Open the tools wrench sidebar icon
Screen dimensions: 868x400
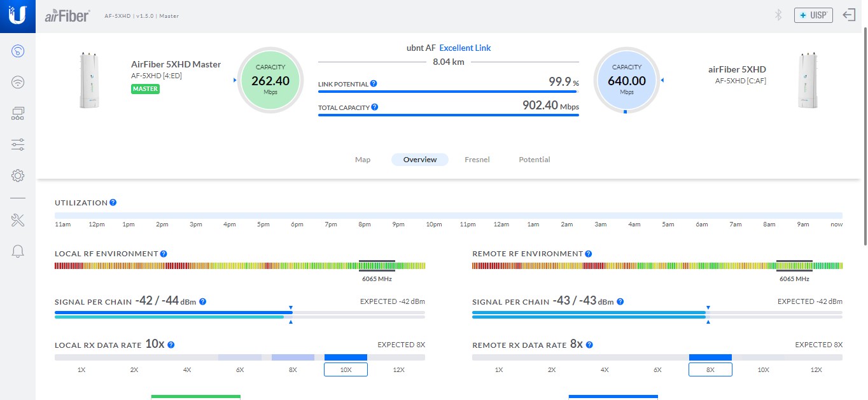pyautogui.click(x=18, y=221)
